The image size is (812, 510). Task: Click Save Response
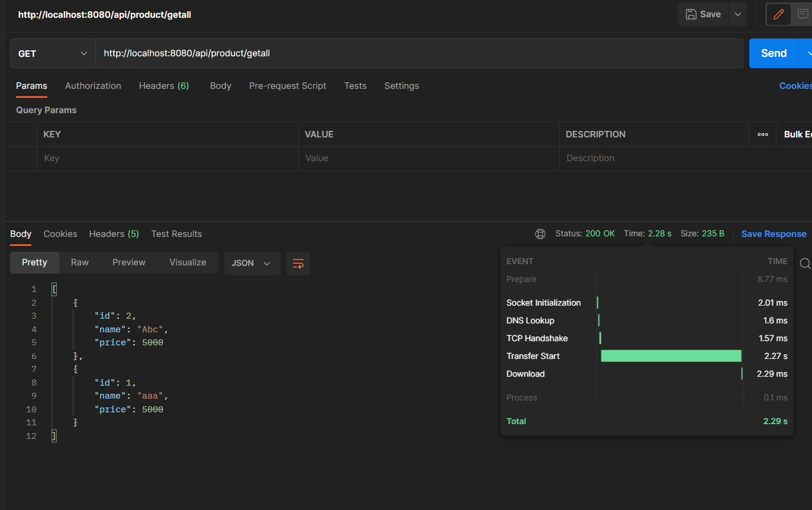pos(774,234)
